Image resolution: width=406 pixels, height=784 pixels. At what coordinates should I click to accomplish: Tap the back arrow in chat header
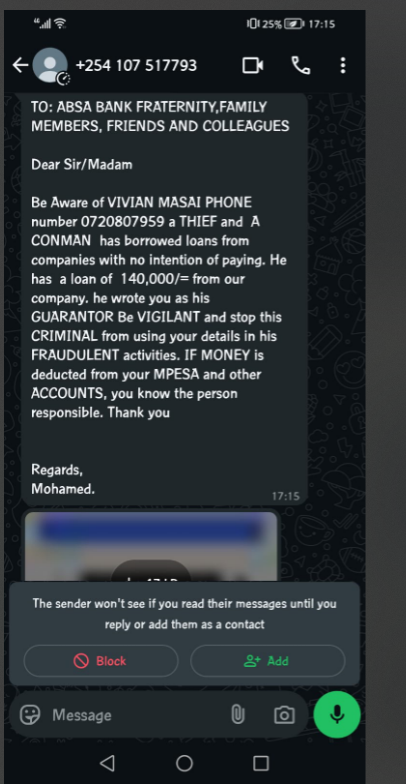coord(20,65)
